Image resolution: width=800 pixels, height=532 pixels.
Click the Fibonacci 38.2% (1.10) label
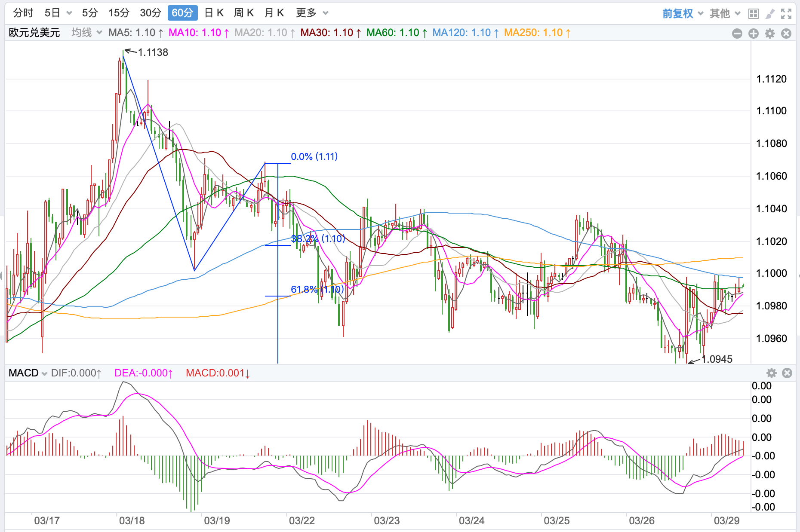coord(318,238)
